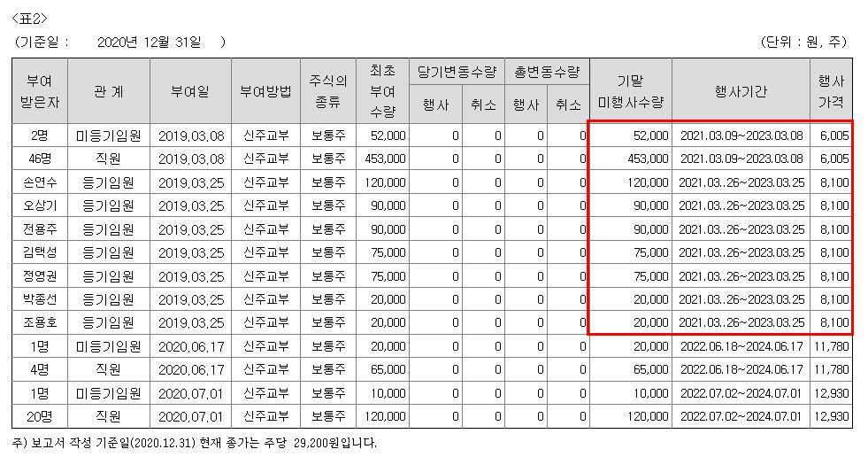Image resolution: width=868 pixels, height=457 pixels.
Task: Click the footnote about 29,200원 closing price
Action: (195, 443)
